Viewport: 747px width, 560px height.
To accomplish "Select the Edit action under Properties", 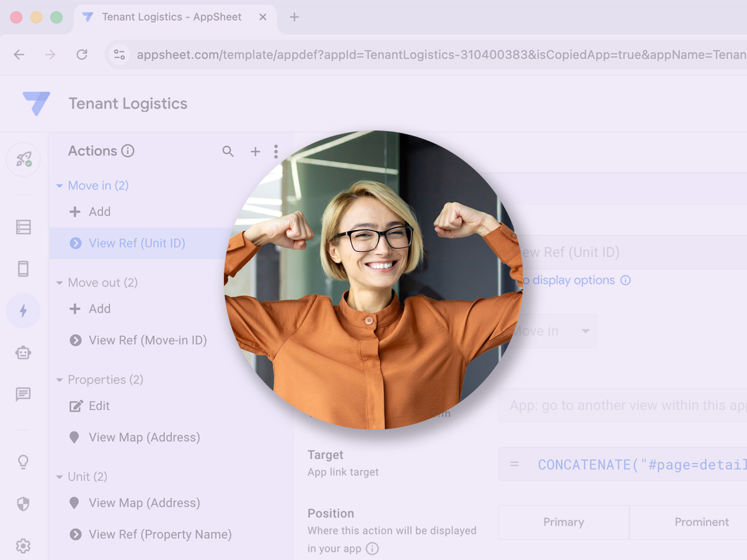I will pos(90,406).
